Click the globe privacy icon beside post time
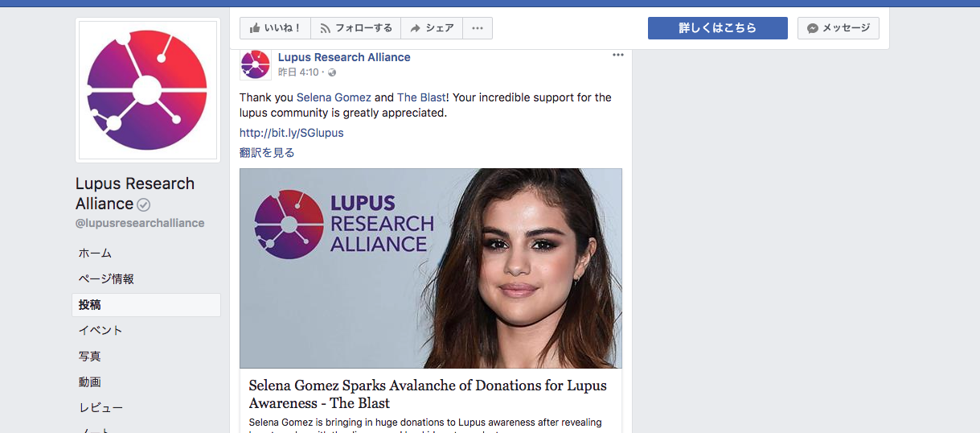This screenshot has width=980, height=433. (x=332, y=72)
